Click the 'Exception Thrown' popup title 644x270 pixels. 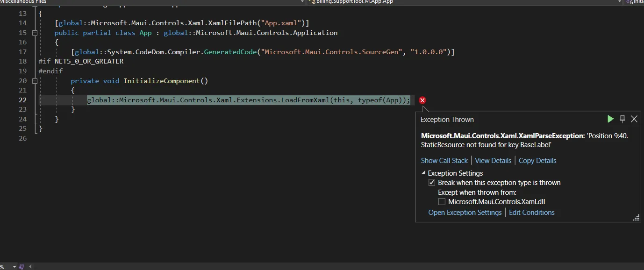pyautogui.click(x=447, y=120)
